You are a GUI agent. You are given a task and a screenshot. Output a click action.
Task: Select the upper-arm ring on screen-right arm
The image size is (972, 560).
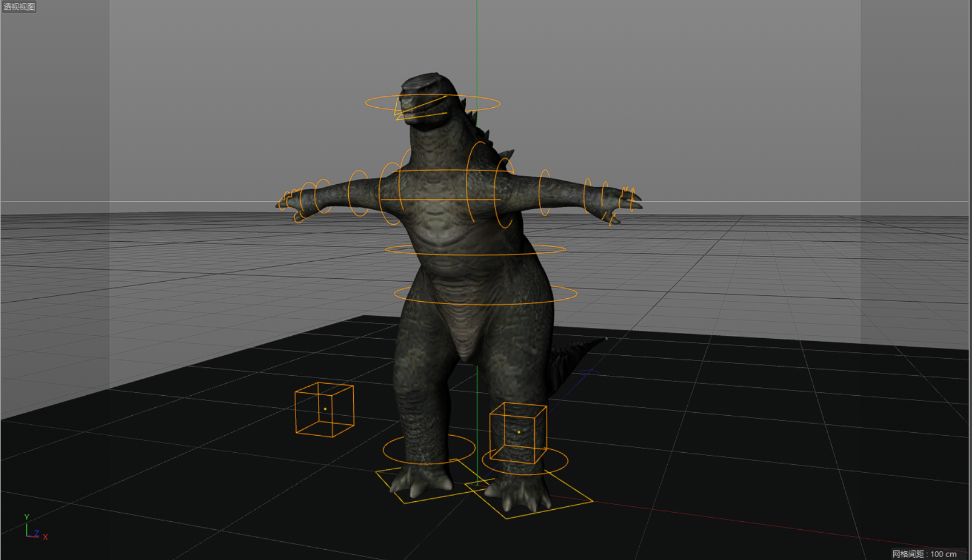click(545, 193)
